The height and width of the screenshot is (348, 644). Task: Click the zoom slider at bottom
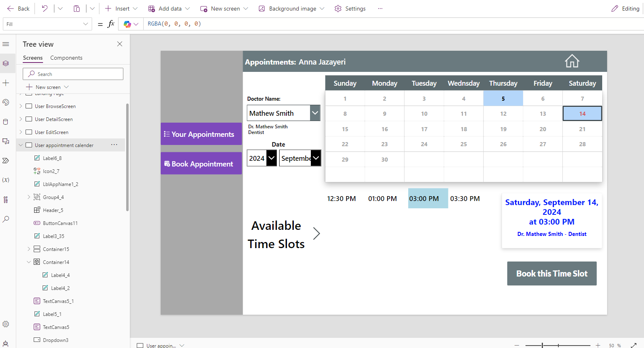tap(558, 345)
